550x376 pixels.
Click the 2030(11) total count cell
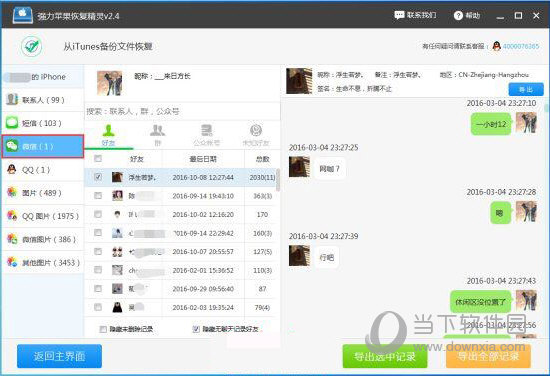(262, 177)
